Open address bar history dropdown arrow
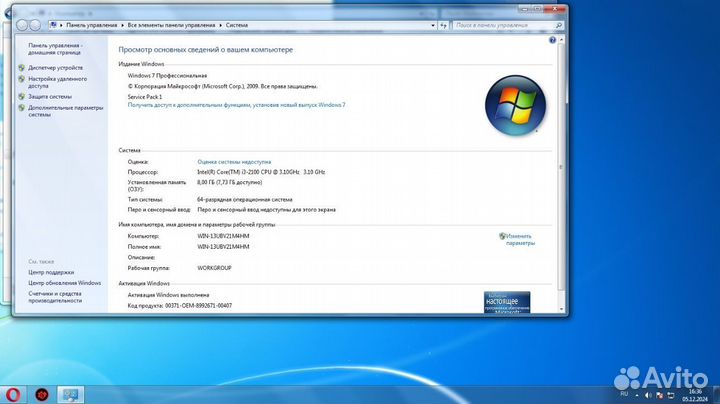Image resolution: width=720 pixels, height=404 pixels. tap(433, 25)
